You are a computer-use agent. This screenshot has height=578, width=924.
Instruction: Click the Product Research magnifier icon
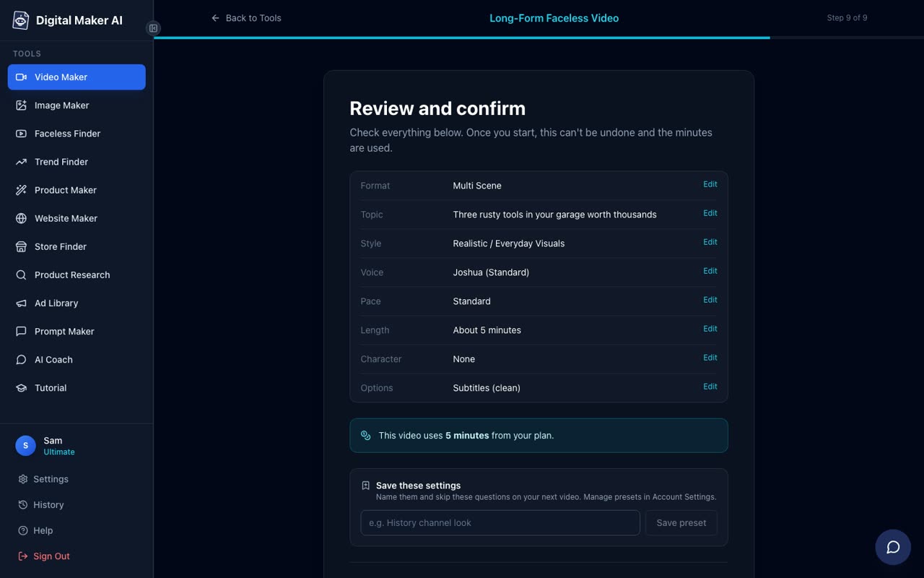[x=21, y=275]
